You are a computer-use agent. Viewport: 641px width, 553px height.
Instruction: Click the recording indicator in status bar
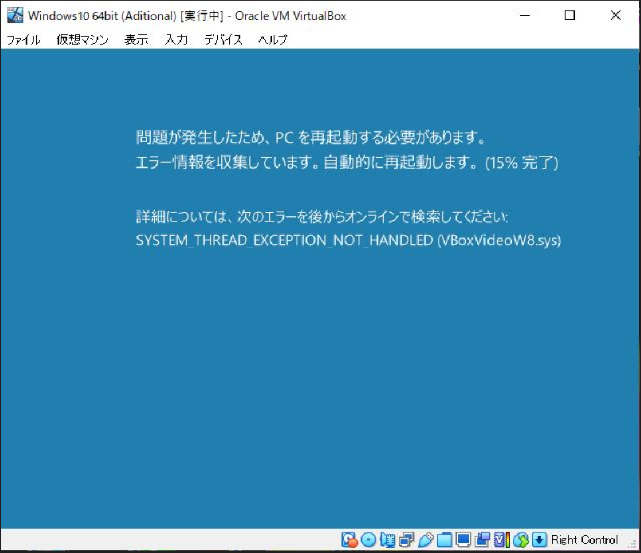pyautogui.click(x=483, y=540)
